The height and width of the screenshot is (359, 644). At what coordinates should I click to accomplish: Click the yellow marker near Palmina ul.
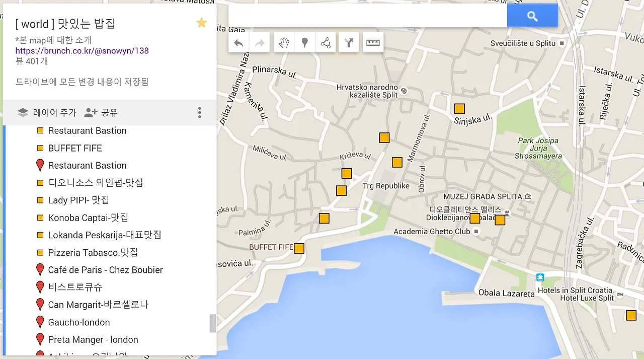pos(324,218)
